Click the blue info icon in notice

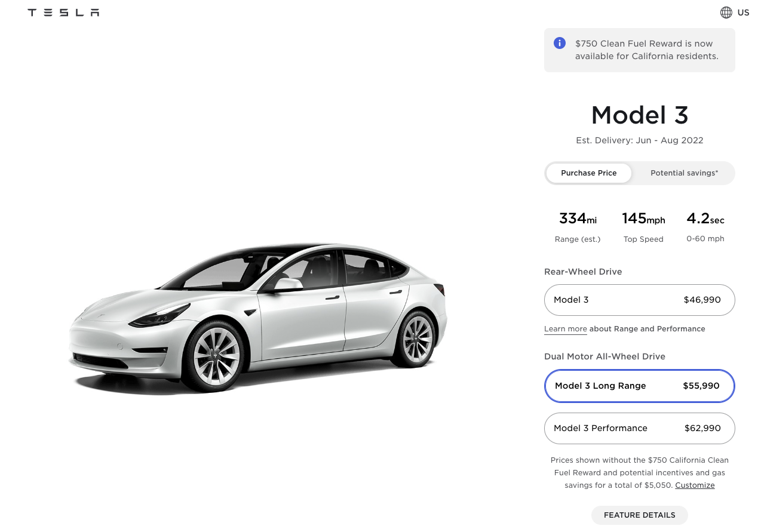point(560,43)
